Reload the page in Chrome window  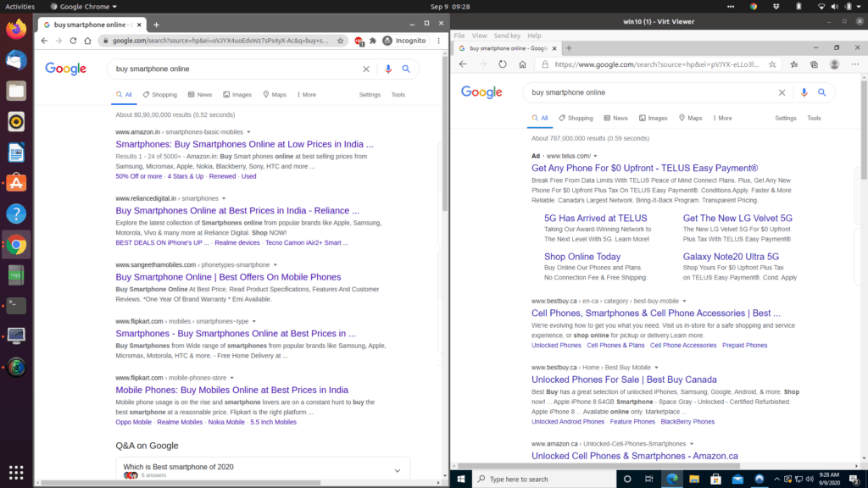tap(73, 41)
